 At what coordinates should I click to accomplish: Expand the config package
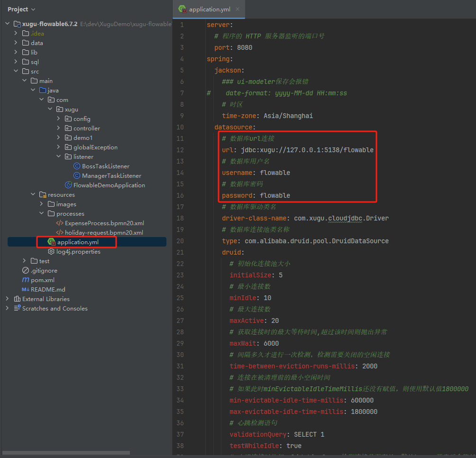[59, 119]
